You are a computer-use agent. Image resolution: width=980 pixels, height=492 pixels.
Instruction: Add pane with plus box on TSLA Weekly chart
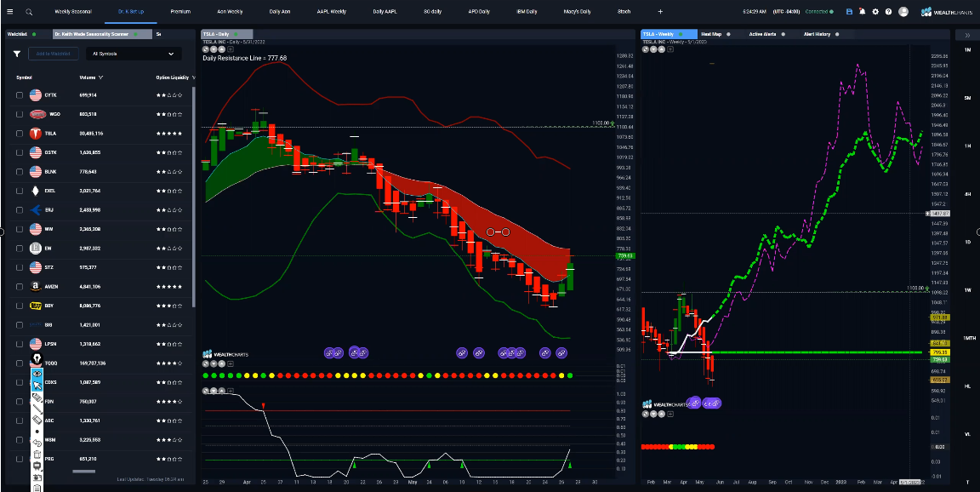(670, 49)
